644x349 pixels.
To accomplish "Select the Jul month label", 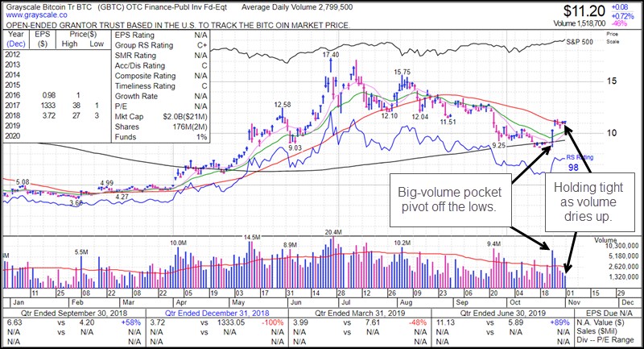I will pyautogui.click(x=346, y=302).
